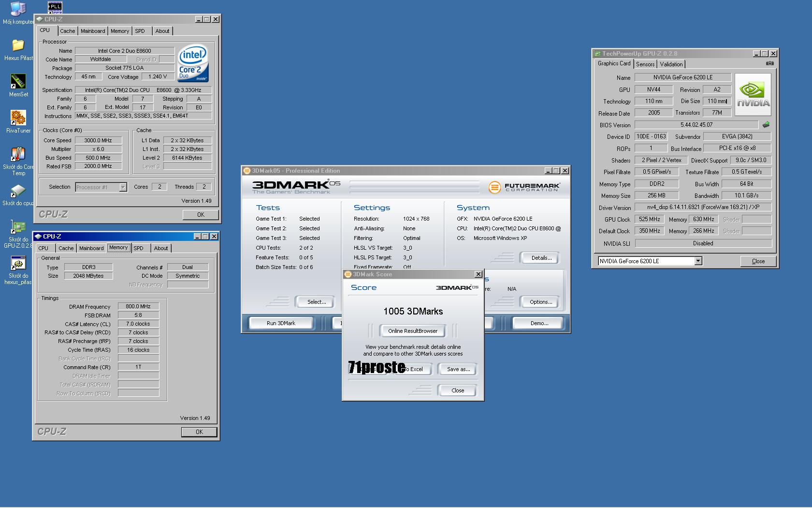Open the PLL desktop icon
This screenshot has width=812, height=508.
tap(55, 6)
